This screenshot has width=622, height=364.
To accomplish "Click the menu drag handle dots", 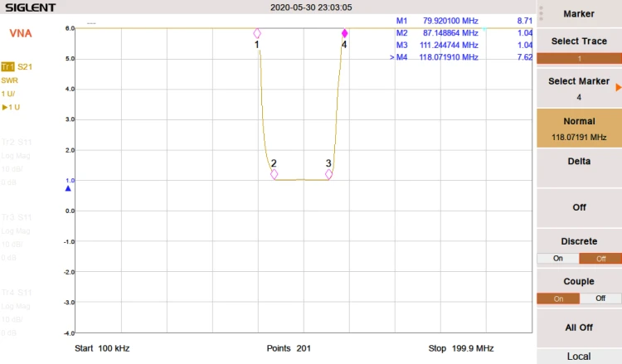I will (541, 13).
